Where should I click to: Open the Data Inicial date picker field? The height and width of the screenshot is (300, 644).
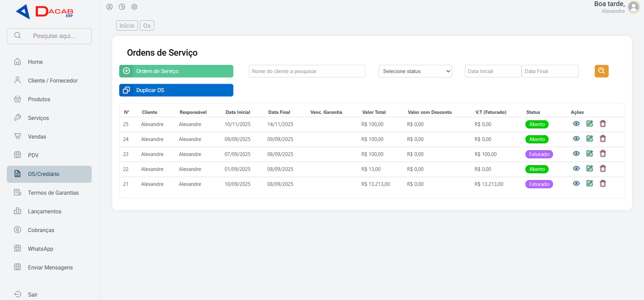[493, 71]
